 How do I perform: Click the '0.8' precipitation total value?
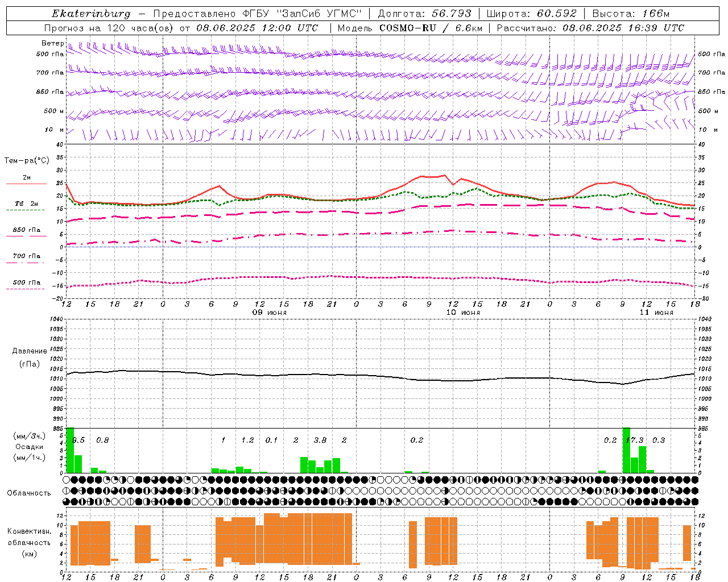click(x=102, y=440)
